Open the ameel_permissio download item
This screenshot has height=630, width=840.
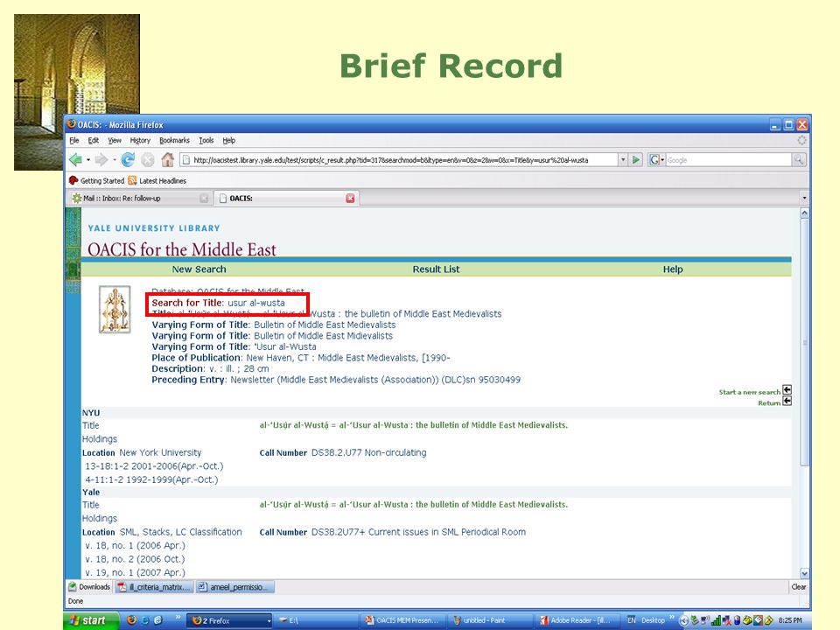coord(235,587)
